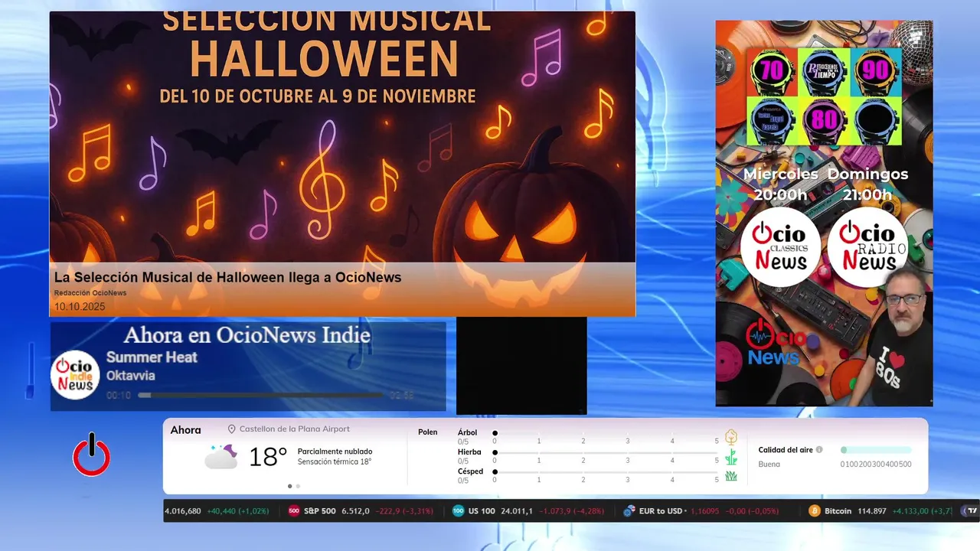The width and height of the screenshot is (980, 551).
Task: Click the 90 watch icon in promo
Action: (x=875, y=73)
